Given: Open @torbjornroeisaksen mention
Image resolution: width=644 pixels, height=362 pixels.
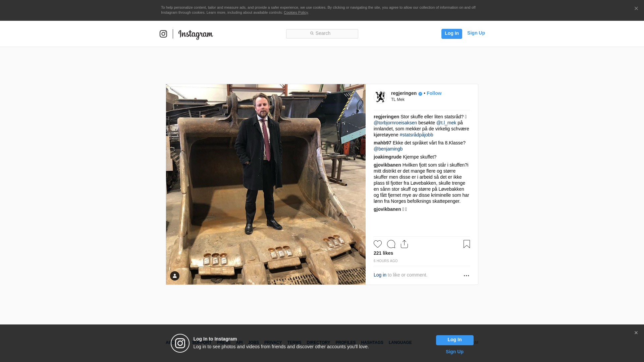Looking at the screenshot, I should click(395, 123).
